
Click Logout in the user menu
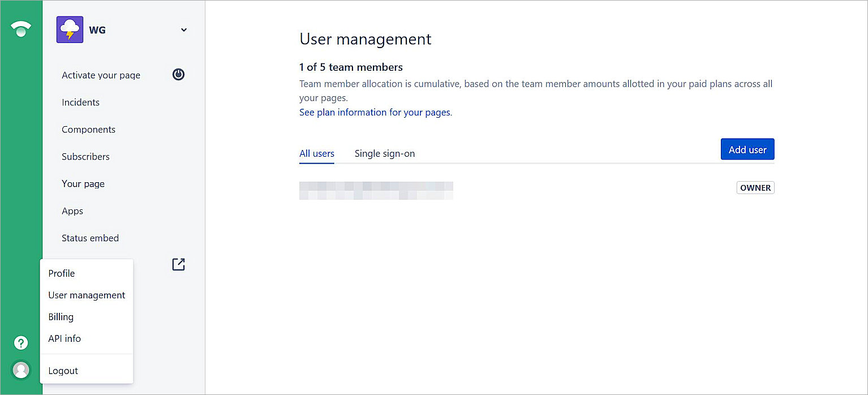click(63, 371)
